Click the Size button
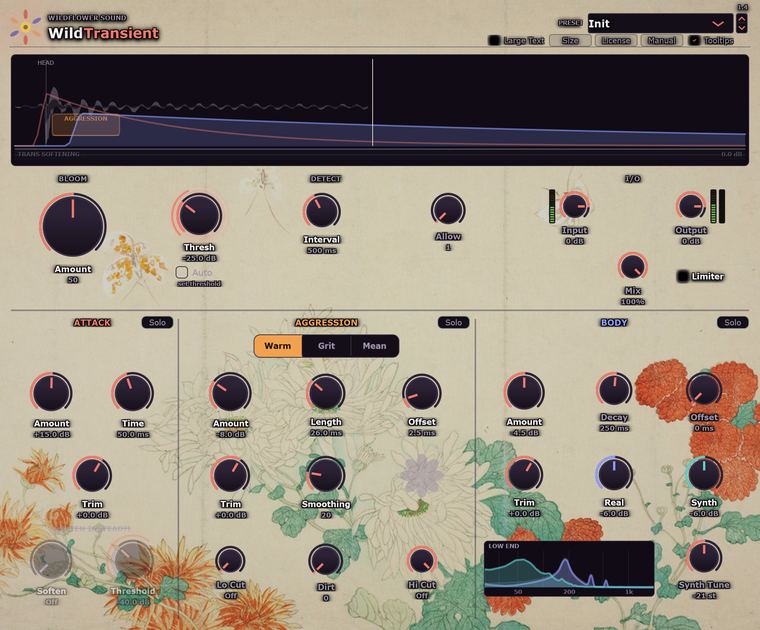Image resolution: width=760 pixels, height=630 pixels. (x=570, y=40)
